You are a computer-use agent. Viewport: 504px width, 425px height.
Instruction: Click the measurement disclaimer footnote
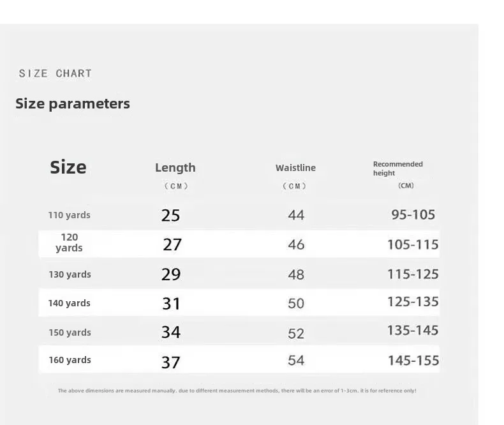pyautogui.click(x=237, y=391)
